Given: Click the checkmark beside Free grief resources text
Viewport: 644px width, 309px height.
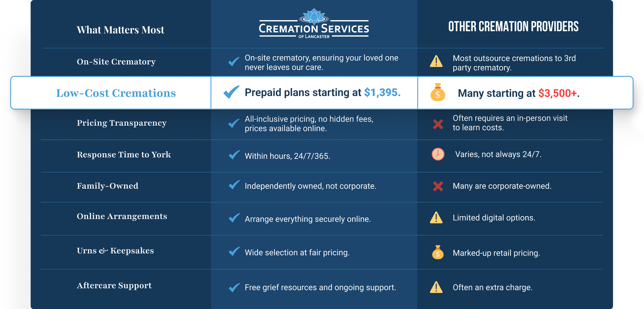Looking at the screenshot, I should (x=234, y=288).
